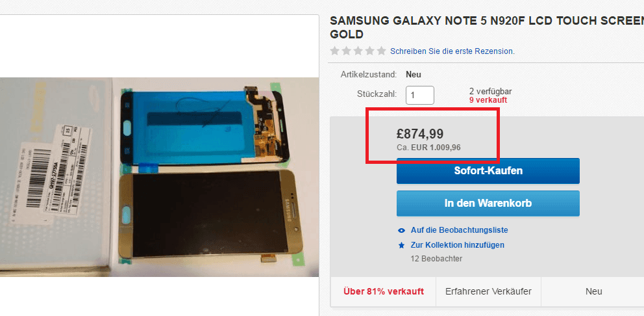This screenshot has height=316, width=644.
Task: Add item with In den Warenkorb button
Action: point(488,204)
